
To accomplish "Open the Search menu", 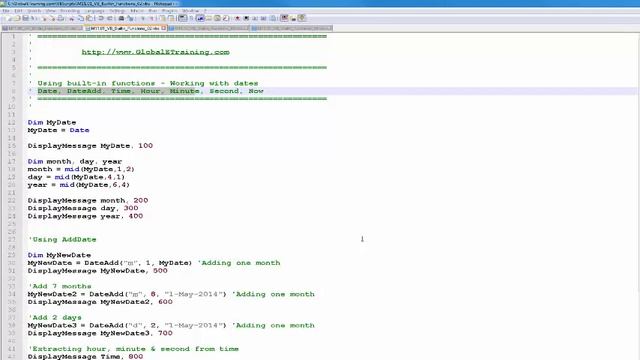I will (34, 11).
